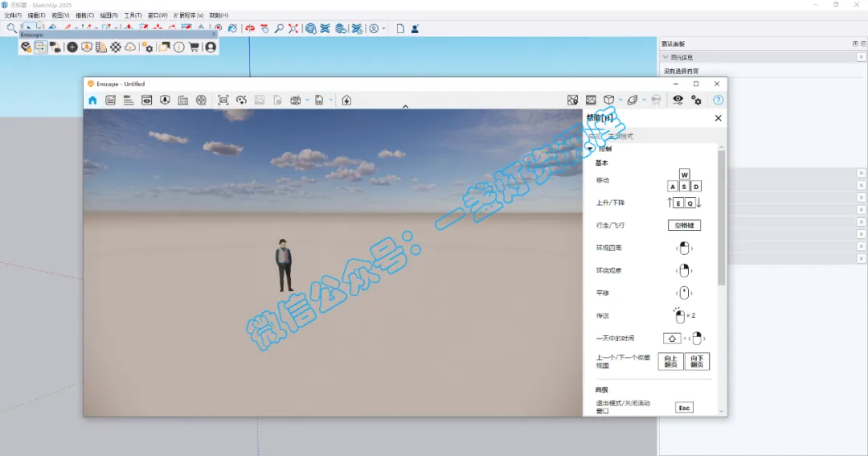The width and height of the screenshot is (868, 456).
Task: Open the 视图(V) menu
Action: [60, 15]
